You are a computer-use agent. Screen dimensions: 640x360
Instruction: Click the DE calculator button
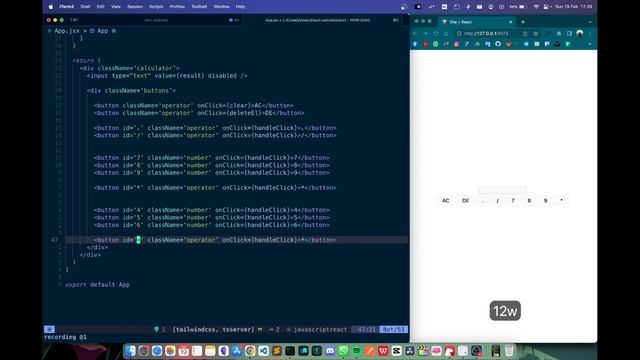(465, 200)
